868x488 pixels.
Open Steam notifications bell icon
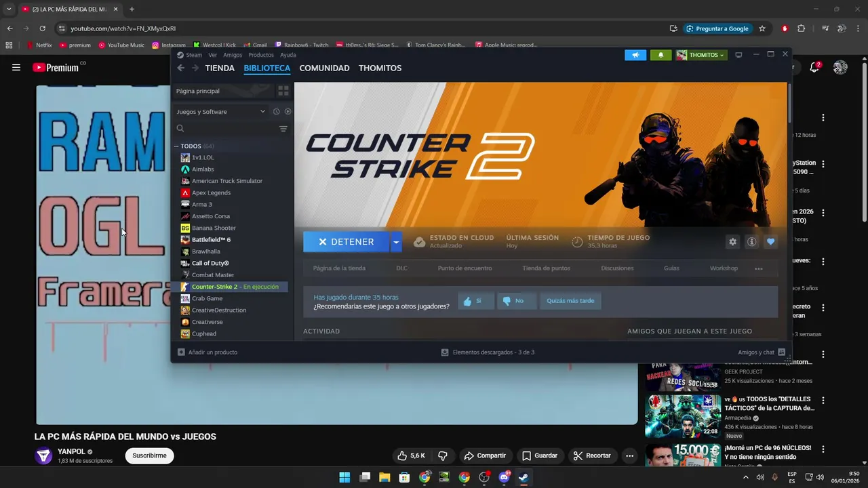[x=661, y=55]
